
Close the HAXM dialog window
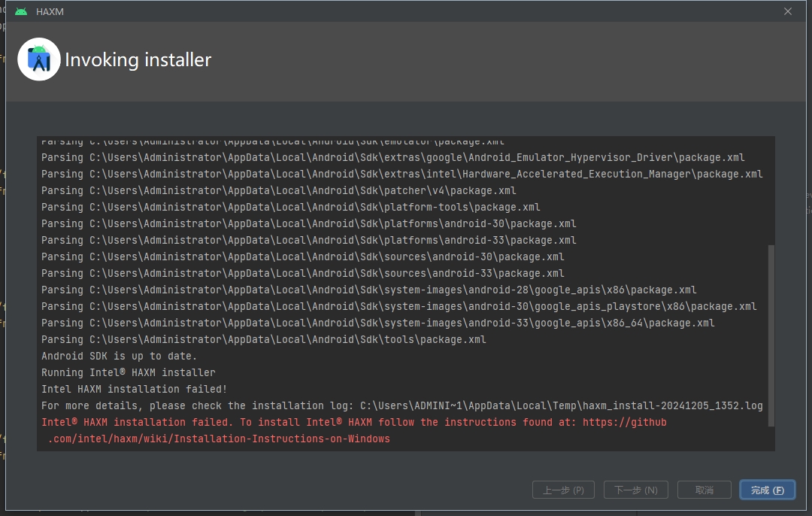[788, 11]
